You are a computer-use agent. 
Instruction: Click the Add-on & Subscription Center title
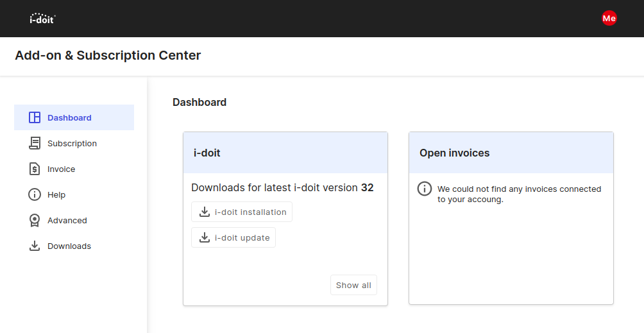tap(108, 55)
